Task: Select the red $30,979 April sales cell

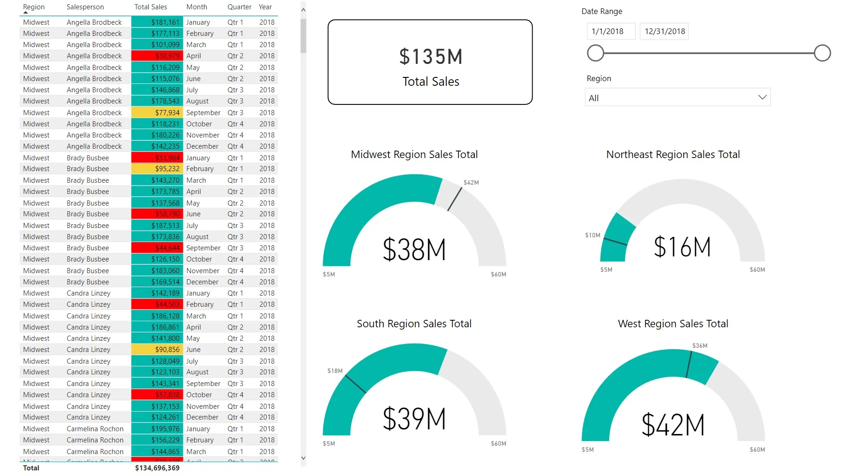Action: [157, 55]
